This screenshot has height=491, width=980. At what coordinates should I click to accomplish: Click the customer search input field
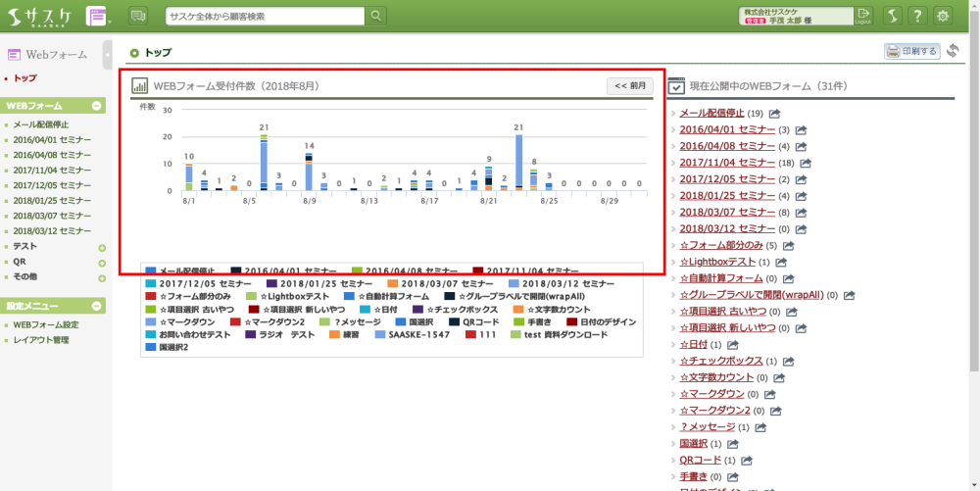point(265,16)
